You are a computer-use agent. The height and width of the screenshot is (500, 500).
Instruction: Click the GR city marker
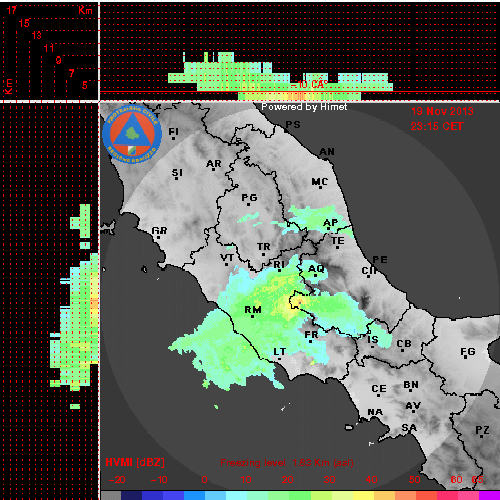click(x=158, y=237)
